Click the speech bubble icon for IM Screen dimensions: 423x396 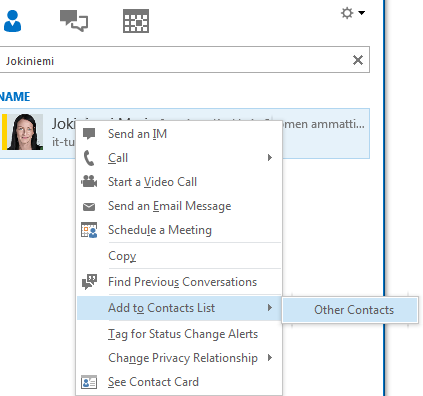coord(89,134)
